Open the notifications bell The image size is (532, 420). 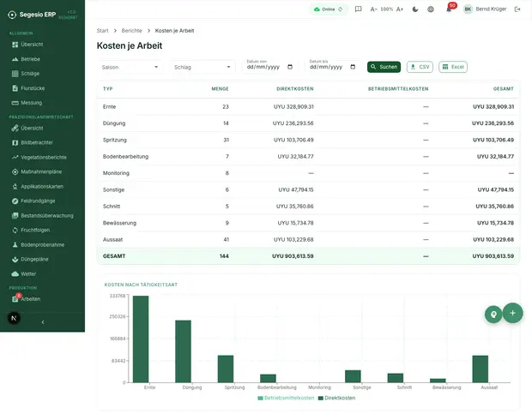[x=449, y=9]
